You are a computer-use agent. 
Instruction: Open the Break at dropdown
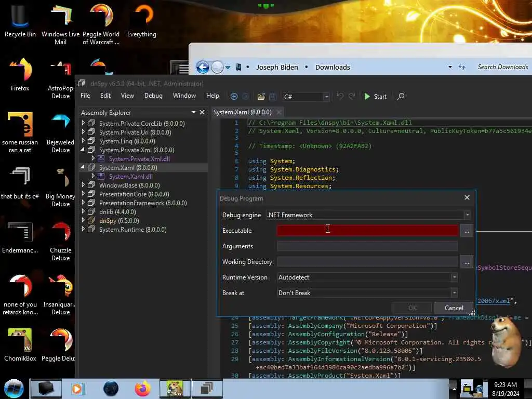(367, 293)
